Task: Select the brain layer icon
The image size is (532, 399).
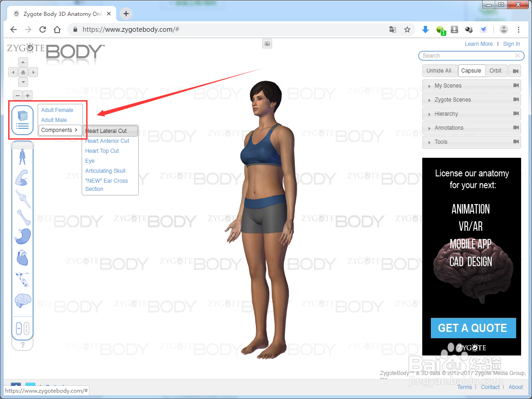Action: pos(23,300)
